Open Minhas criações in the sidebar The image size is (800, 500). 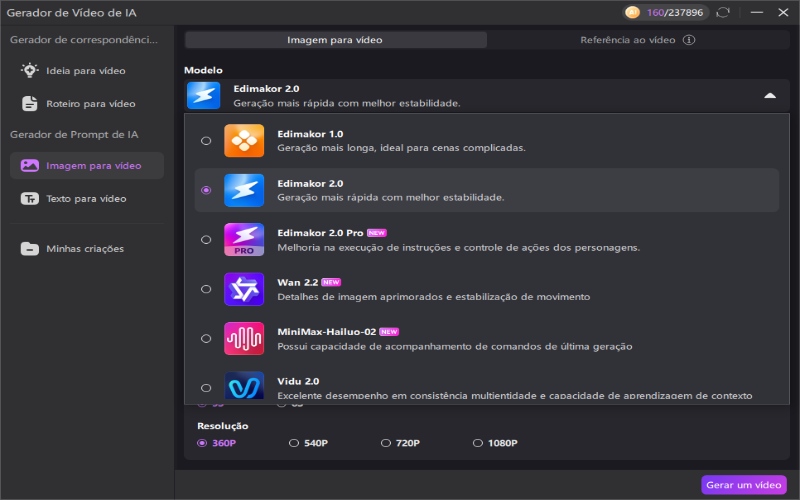pos(85,248)
